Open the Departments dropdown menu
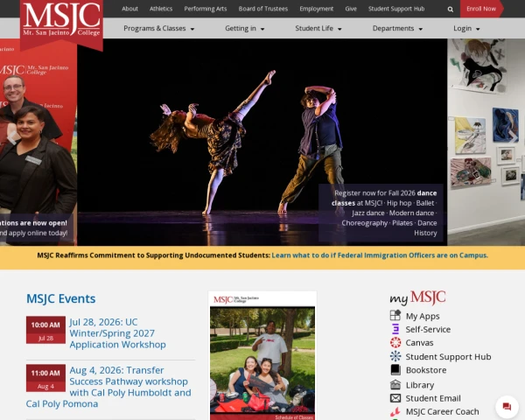525x420 pixels. pyautogui.click(x=397, y=29)
